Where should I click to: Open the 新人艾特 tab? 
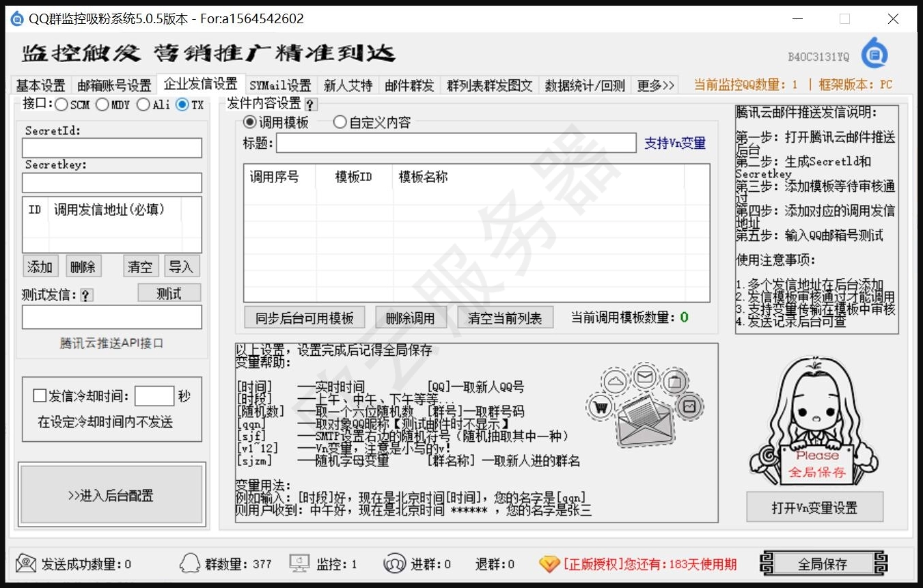tap(348, 85)
